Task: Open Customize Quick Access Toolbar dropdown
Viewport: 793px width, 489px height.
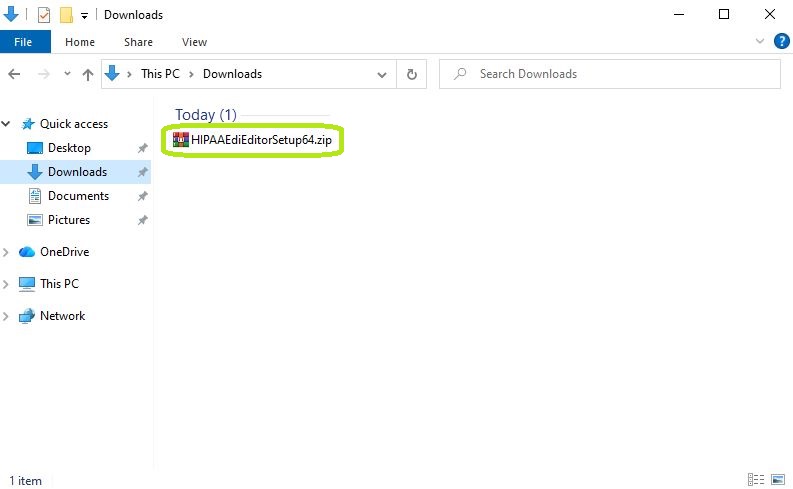Action: pyautogui.click(x=84, y=16)
